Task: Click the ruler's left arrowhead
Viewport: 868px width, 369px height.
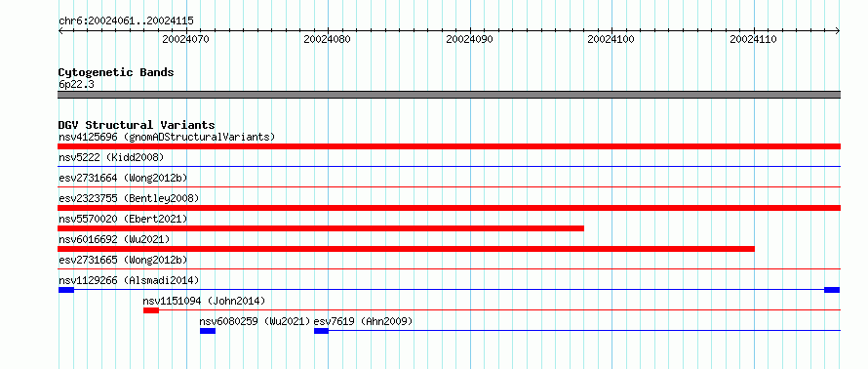Action: [60, 31]
